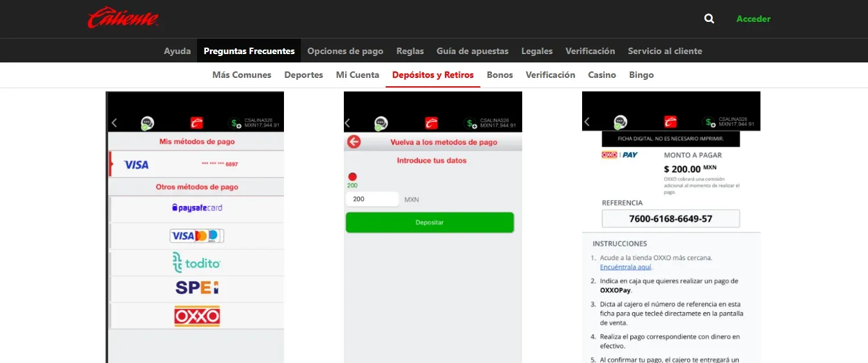The height and width of the screenshot is (363, 868).
Task: Click the Acceder login link
Action: [753, 19]
